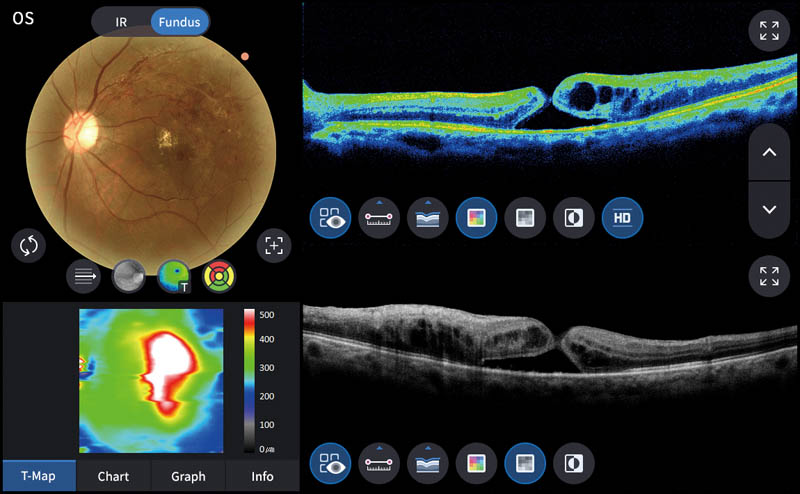This screenshot has height=494, width=800.
Task: Select the thickness map overlay icon marked T
Action: pos(175,277)
